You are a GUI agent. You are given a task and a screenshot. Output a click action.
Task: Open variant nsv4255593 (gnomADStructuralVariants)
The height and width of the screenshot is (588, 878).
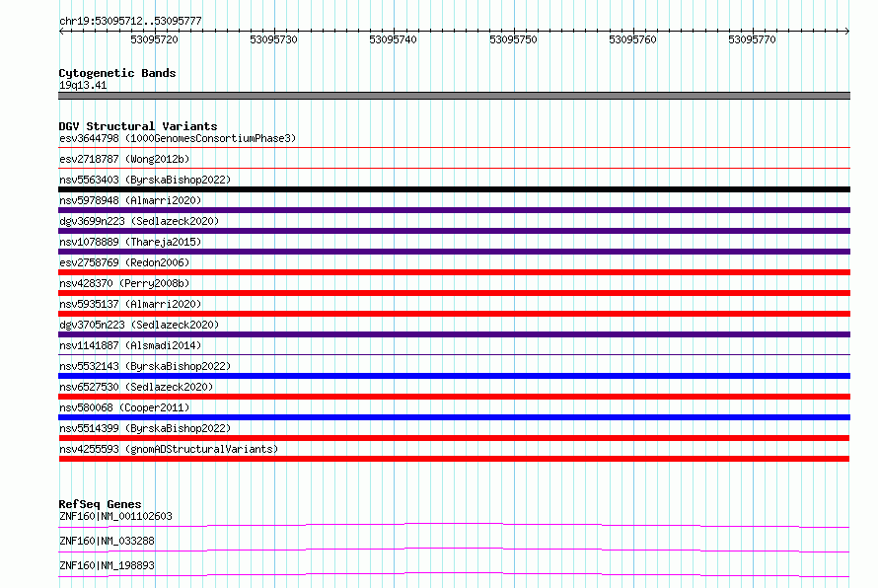coord(169,449)
